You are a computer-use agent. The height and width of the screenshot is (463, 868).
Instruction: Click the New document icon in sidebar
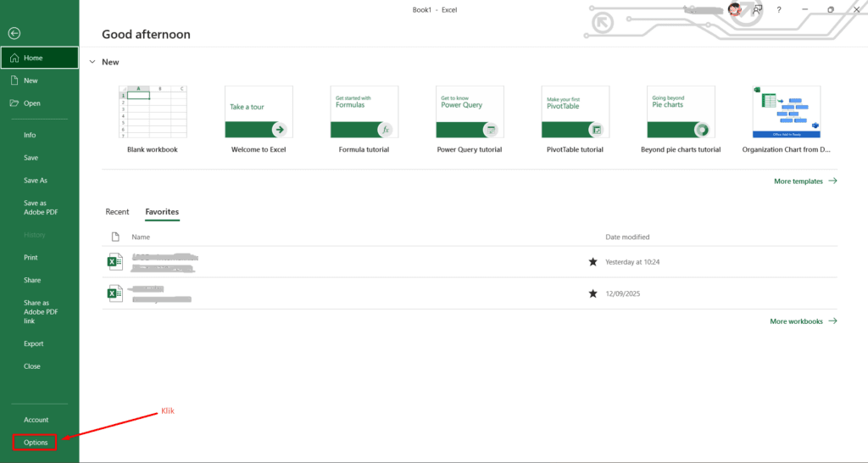point(14,81)
